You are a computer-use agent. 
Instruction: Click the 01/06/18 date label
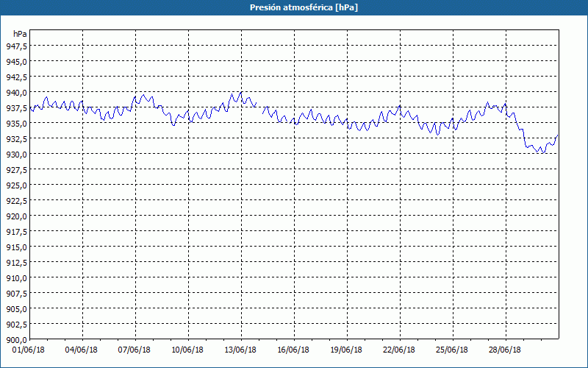(29, 350)
